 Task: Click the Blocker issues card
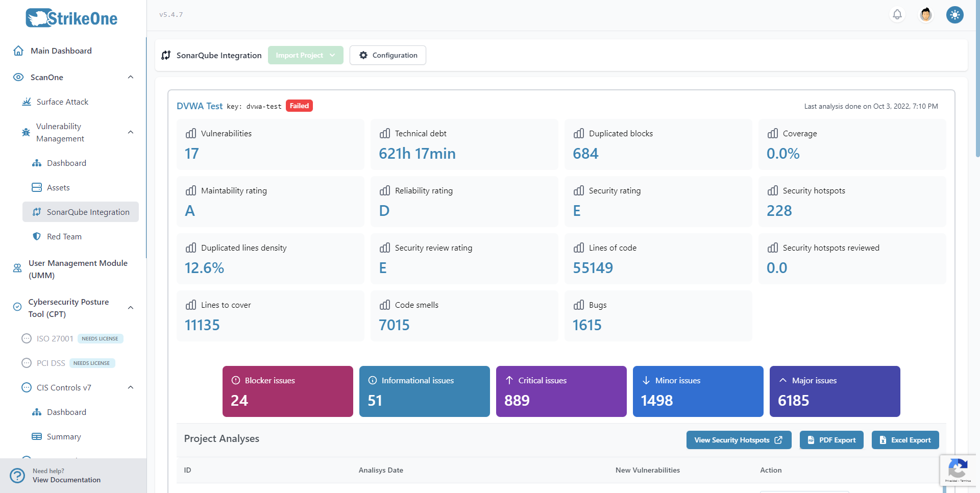pyautogui.click(x=287, y=391)
